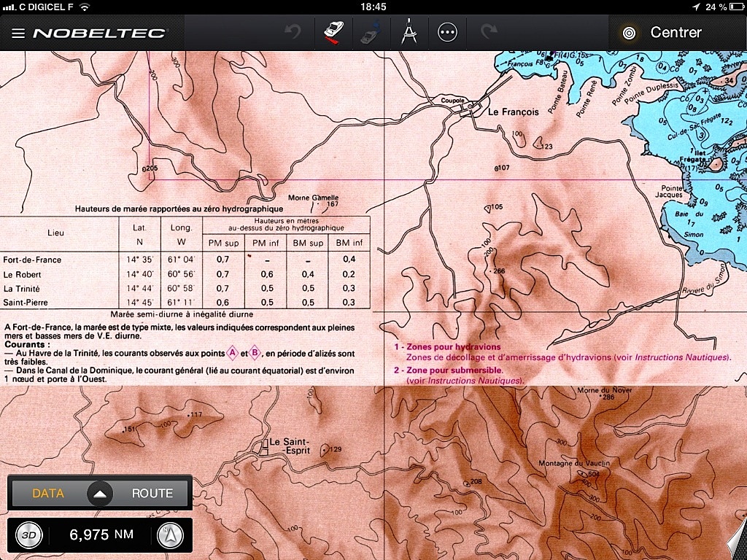The height and width of the screenshot is (560, 747).
Task: Tap the 205 spot height marker
Action: pos(150,168)
